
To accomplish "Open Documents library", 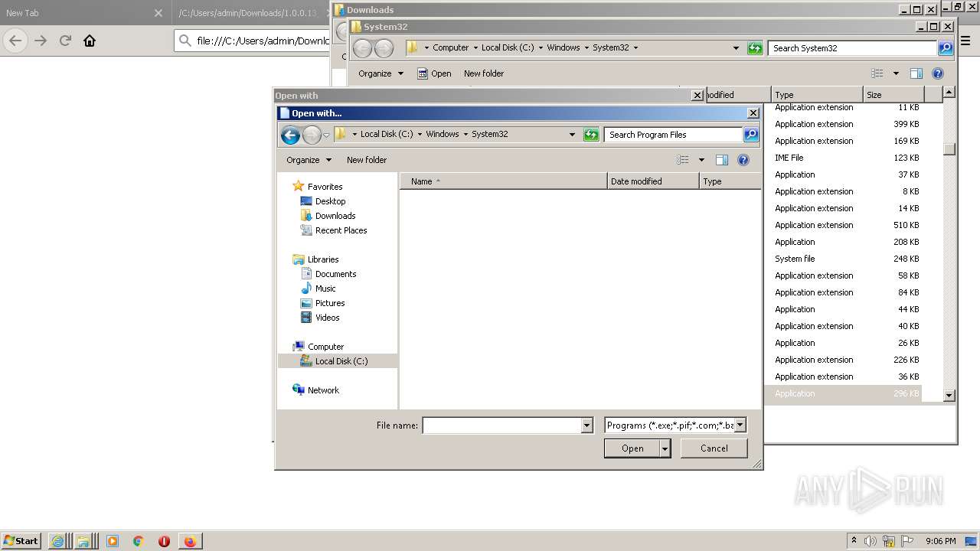I will point(335,274).
